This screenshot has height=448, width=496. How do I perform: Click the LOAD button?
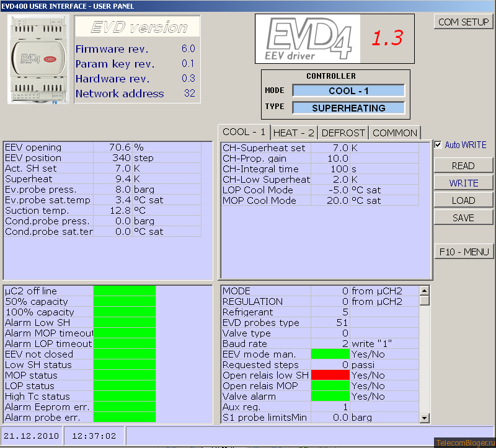(x=463, y=200)
